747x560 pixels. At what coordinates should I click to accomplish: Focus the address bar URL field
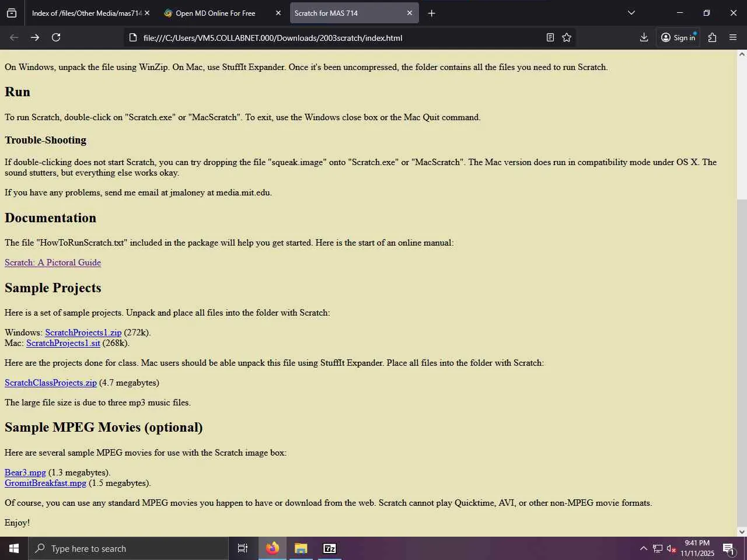338,38
